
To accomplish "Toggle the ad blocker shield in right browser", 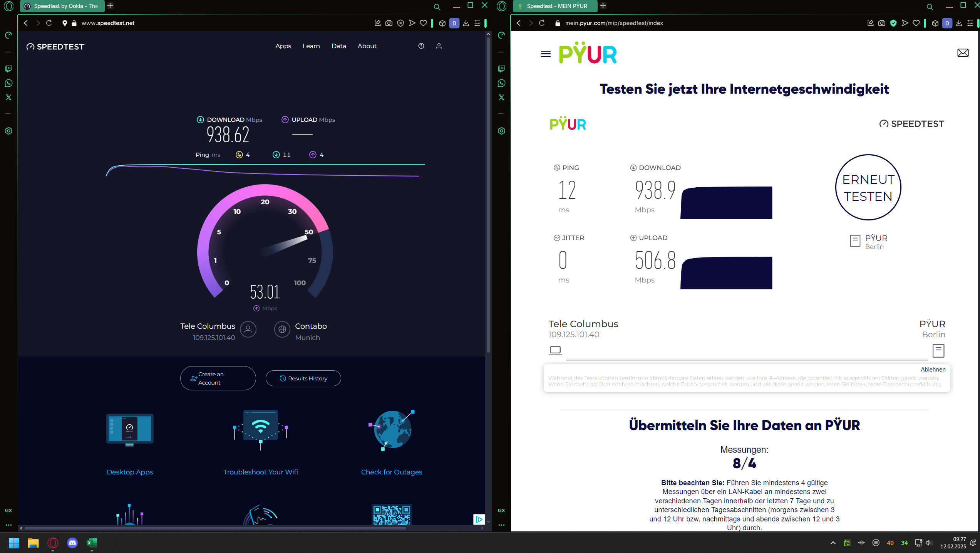I will tap(893, 23).
